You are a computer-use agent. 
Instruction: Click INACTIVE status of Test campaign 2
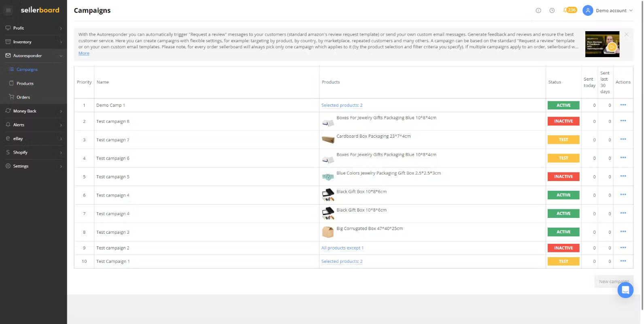pos(563,248)
